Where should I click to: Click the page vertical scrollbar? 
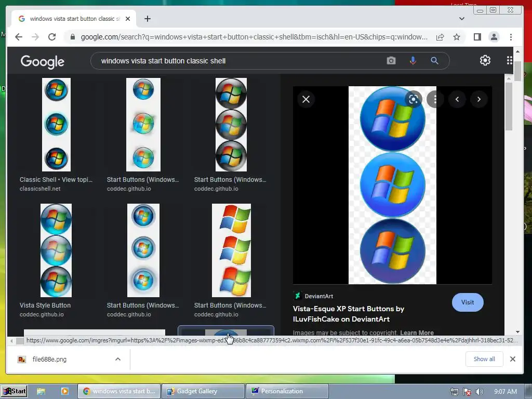tap(517, 71)
